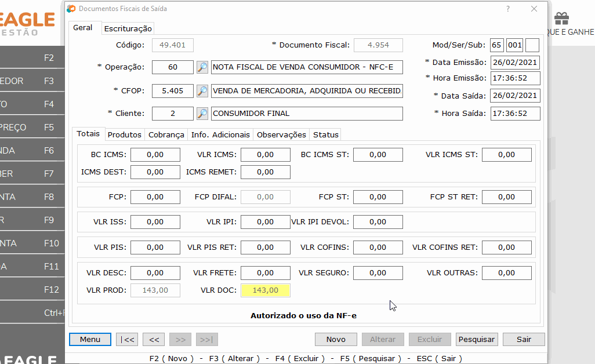
Task: Click the VLR COFINS value field
Action: click(378, 247)
